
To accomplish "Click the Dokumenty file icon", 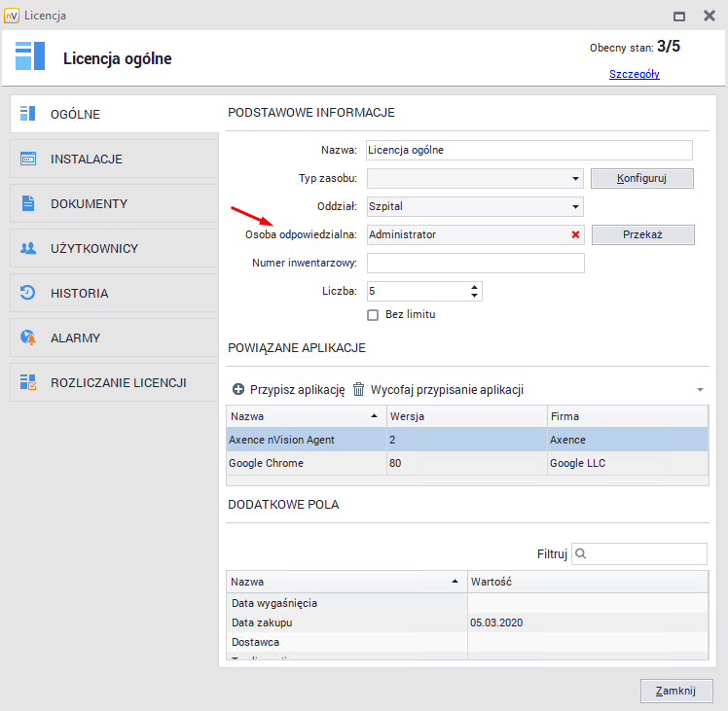I will (28, 203).
